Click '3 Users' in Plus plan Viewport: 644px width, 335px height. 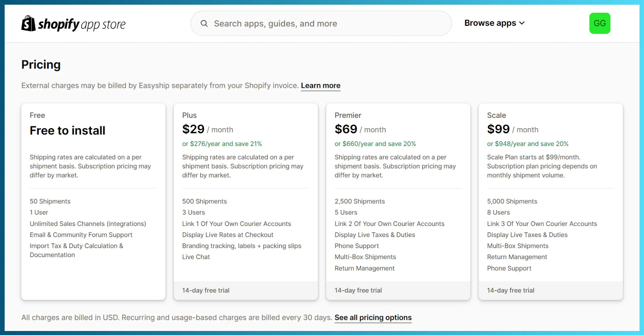point(194,212)
